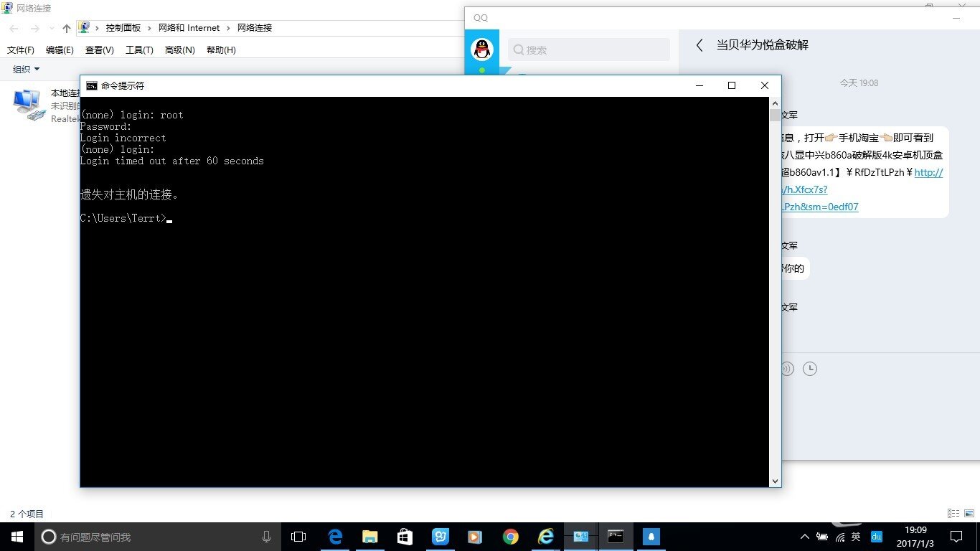Image resolution: width=980 pixels, height=551 pixels.
Task: Click the battery tray icon
Action: (x=822, y=537)
